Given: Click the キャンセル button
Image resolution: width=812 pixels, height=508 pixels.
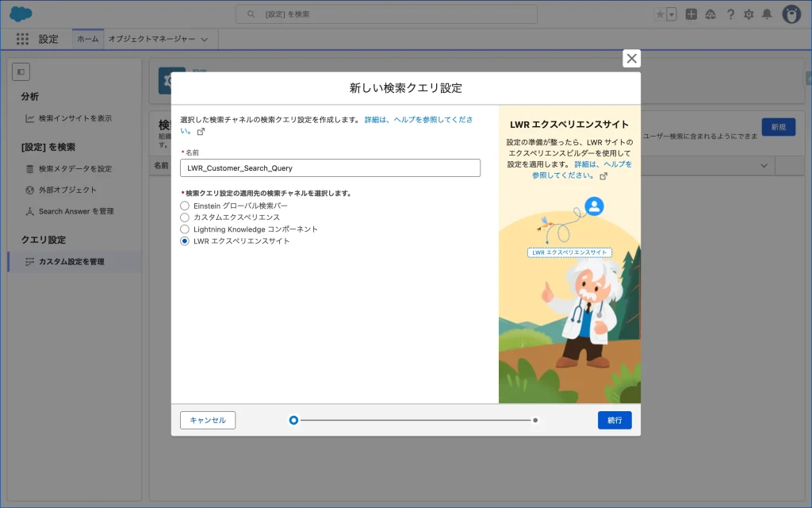Looking at the screenshot, I should point(208,420).
